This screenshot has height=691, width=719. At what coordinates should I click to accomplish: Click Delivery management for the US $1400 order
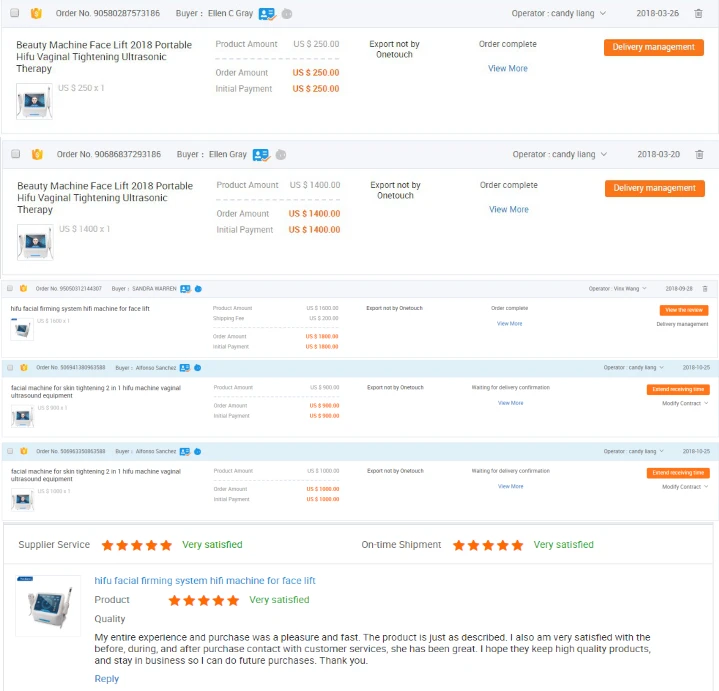(654, 188)
